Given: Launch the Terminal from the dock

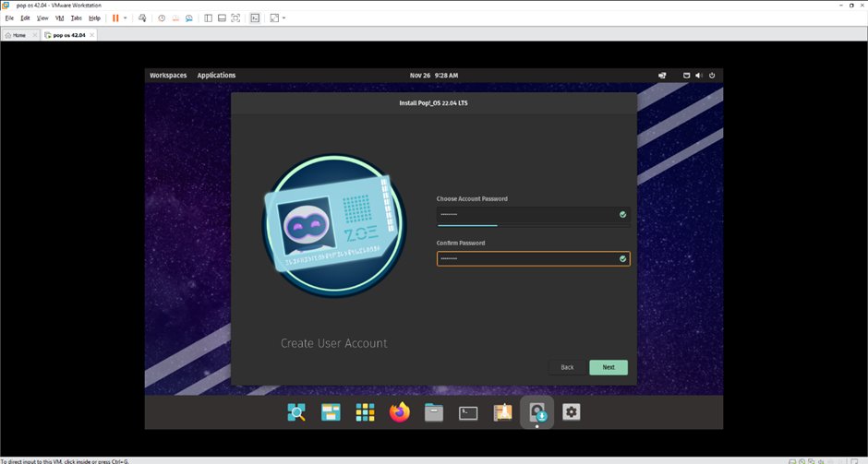Looking at the screenshot, I should pos(468,412).
